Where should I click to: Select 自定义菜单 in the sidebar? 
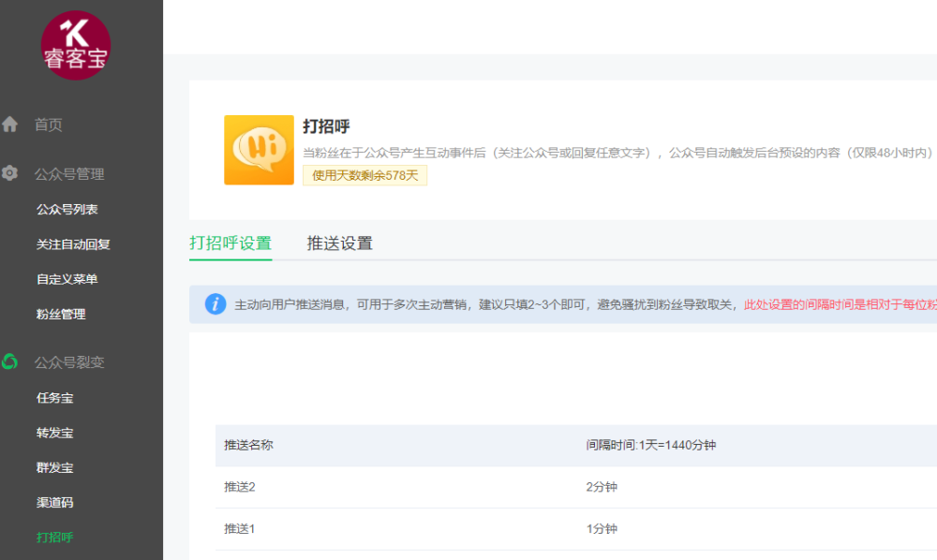(67, 279)
